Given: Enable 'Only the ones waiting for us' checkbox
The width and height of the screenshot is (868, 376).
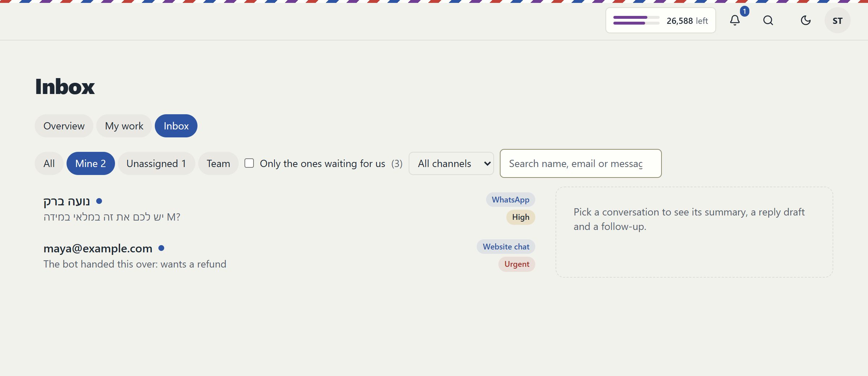Looking at the screenshot, I should [x=249, y=163].
